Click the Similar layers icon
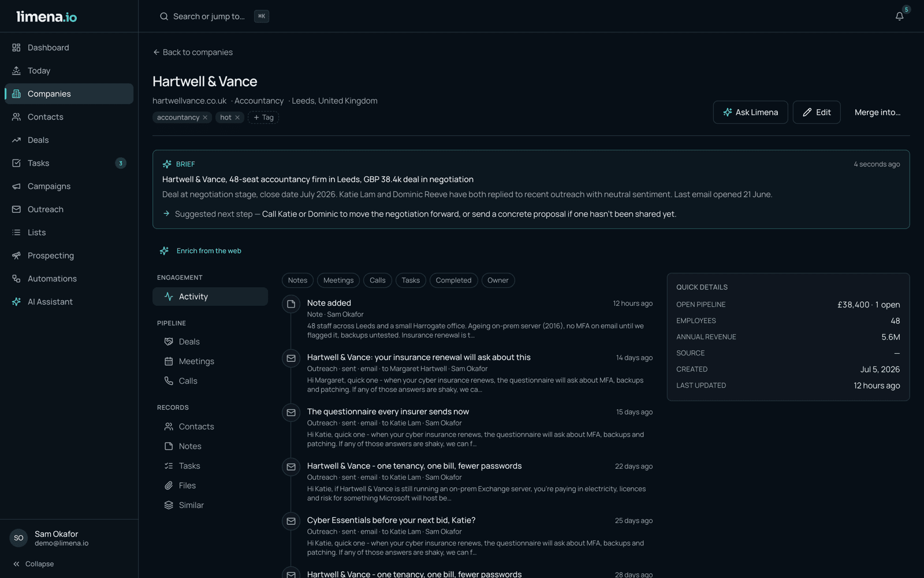Viewport: 924px width, 578px height. coord(169,505)
